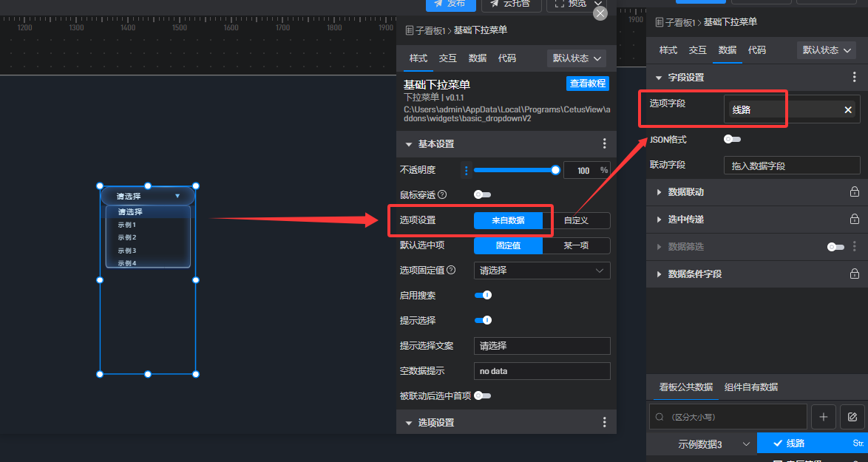Click the add data plus icon
868x462 pixels.
(x=824, y=417)
